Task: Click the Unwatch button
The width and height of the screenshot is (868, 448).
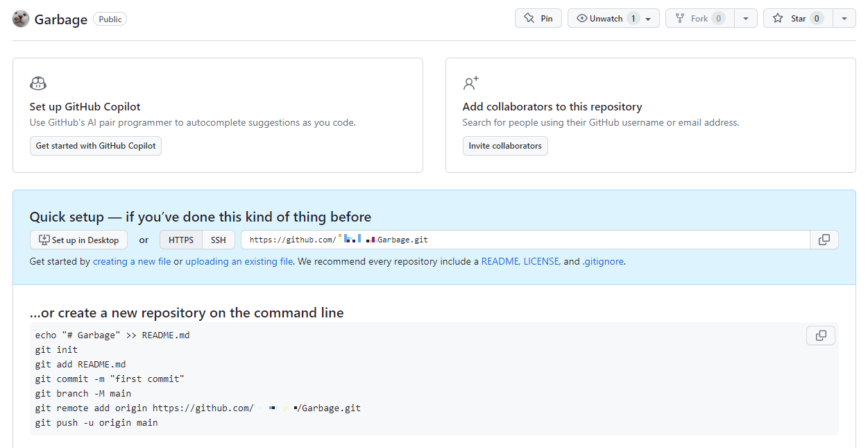Action: coord(613,19)
